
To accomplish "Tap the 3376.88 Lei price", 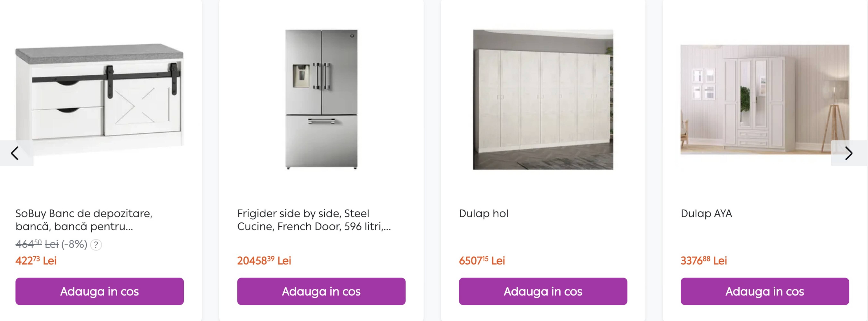I will (x=704, y=261).
